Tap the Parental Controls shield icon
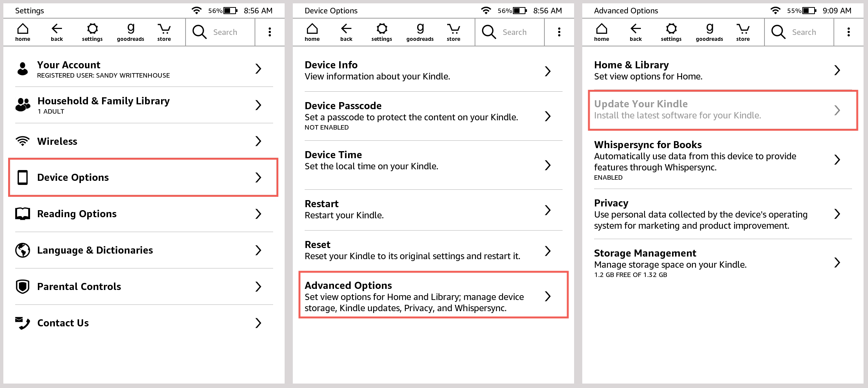The width and height of the screenshot is (868, 388). pos(23,287)
